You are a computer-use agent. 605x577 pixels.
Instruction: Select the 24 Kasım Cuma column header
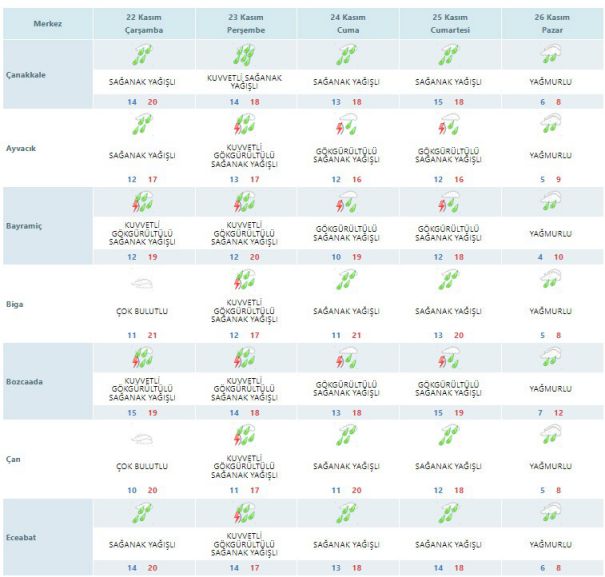tap(347, 23)
